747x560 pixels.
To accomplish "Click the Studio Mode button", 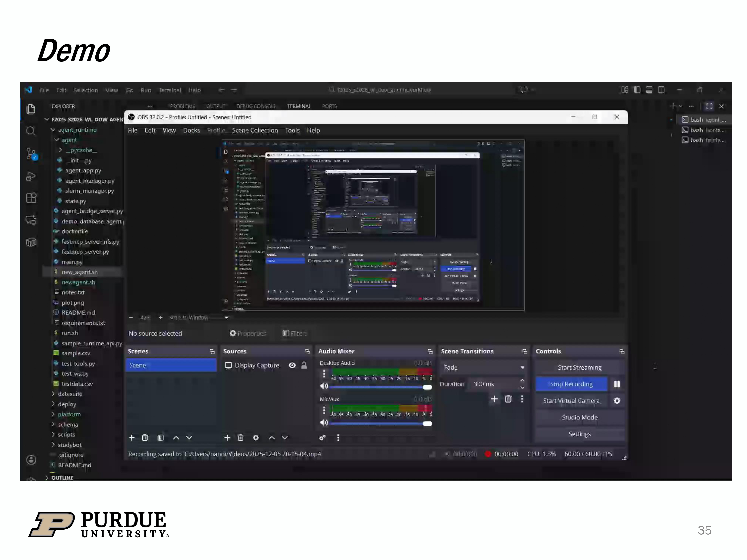I will click(579, 417).
